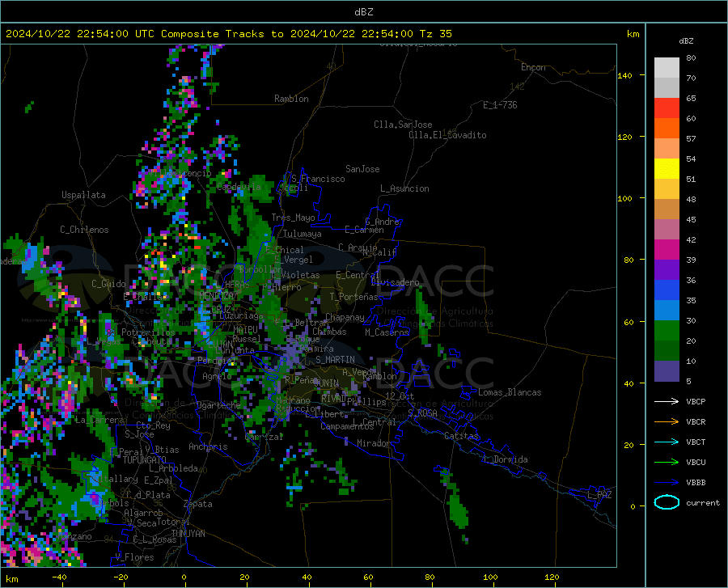The width and height of the screenshot is (728, 588).
Task: Click the cyan VBCT arrow in legend
Action: click(x=667, y=442)
